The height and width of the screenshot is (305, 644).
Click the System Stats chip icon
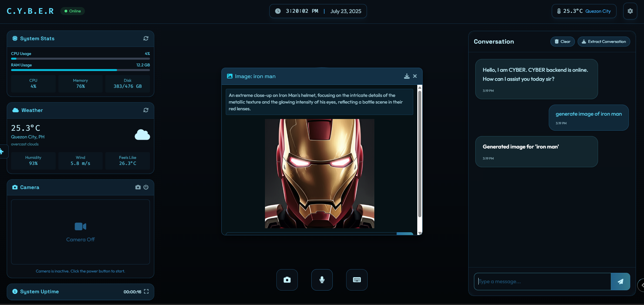pos(15,39)
